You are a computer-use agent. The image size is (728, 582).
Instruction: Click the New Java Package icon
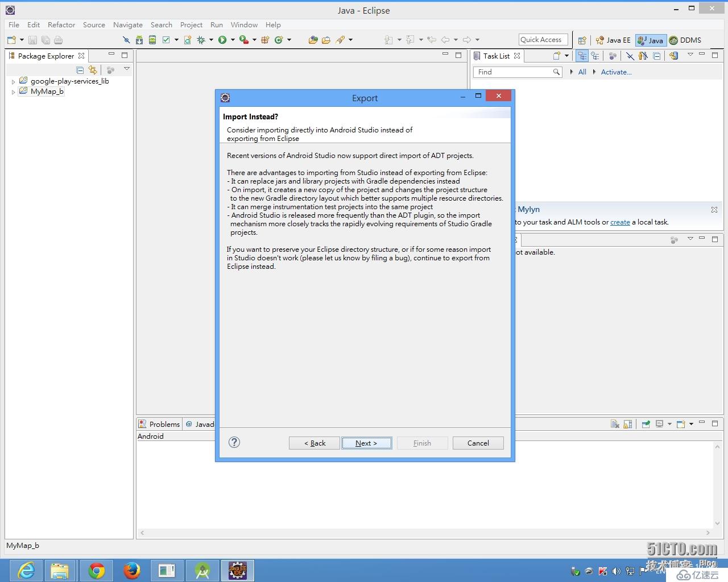click(265, 40)
